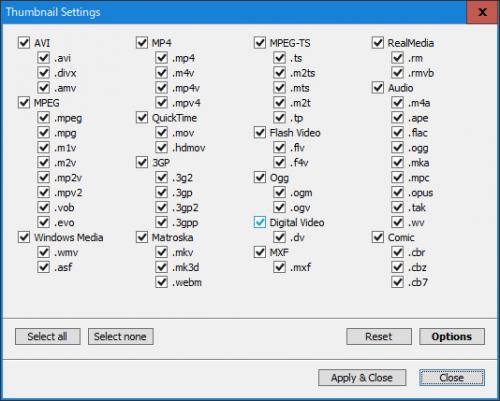Toggle the .divx extension checkbox

[44, 73]
